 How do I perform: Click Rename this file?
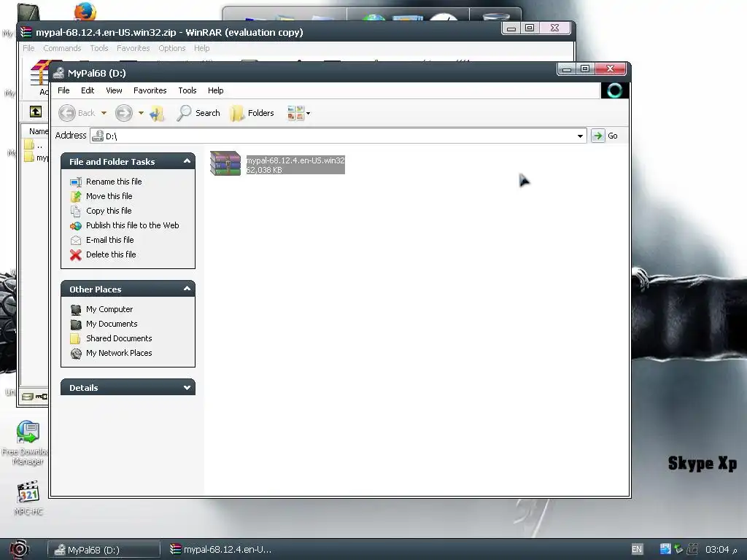click(114, 182)
